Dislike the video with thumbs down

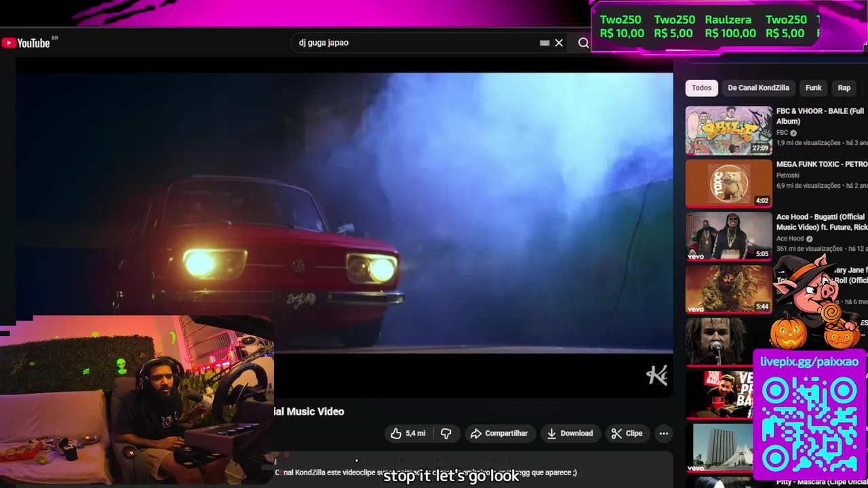point(446,433)
